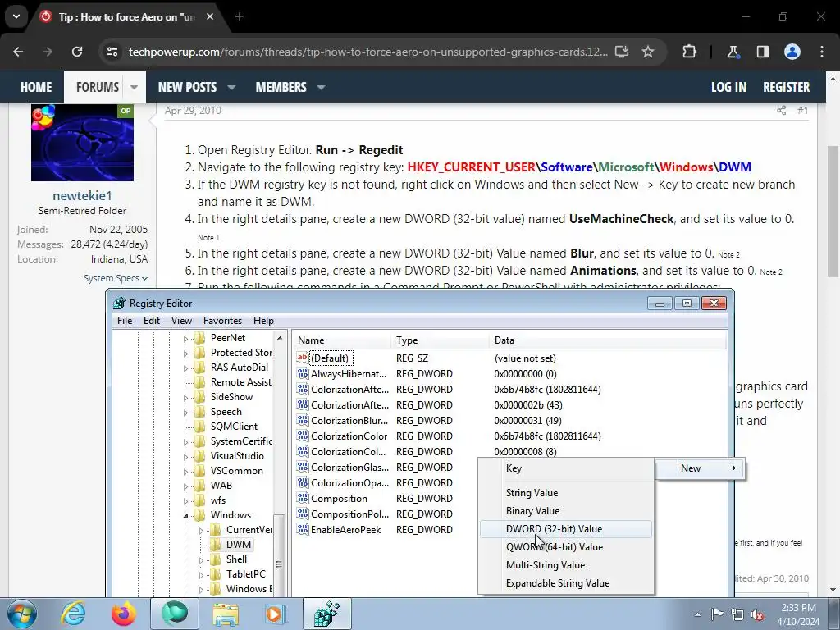This screenshot has width=840, height=630.
Task: Open a new browser tab
Action: [240, 16]
